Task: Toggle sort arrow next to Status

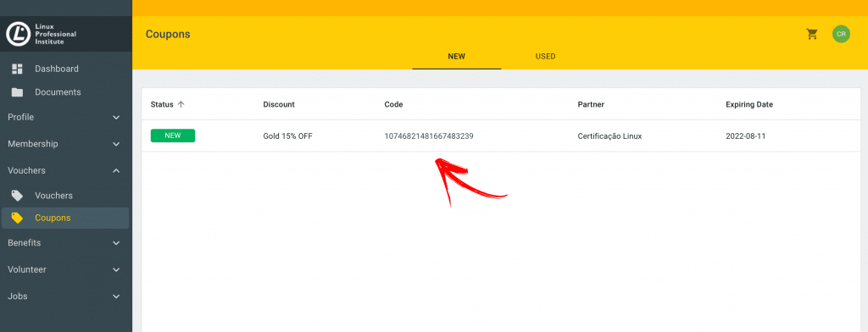Action: pos(181,104)
